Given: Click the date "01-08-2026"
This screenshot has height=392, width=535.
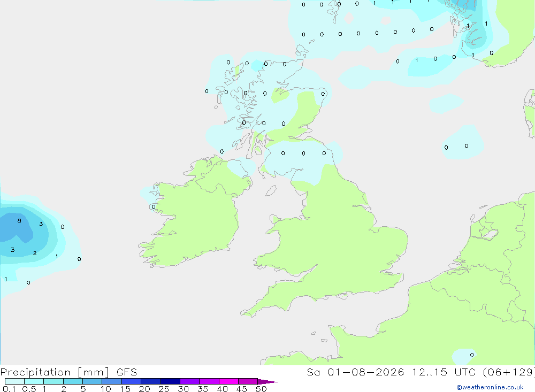Looking at the screenshot, I should [365, 372].
